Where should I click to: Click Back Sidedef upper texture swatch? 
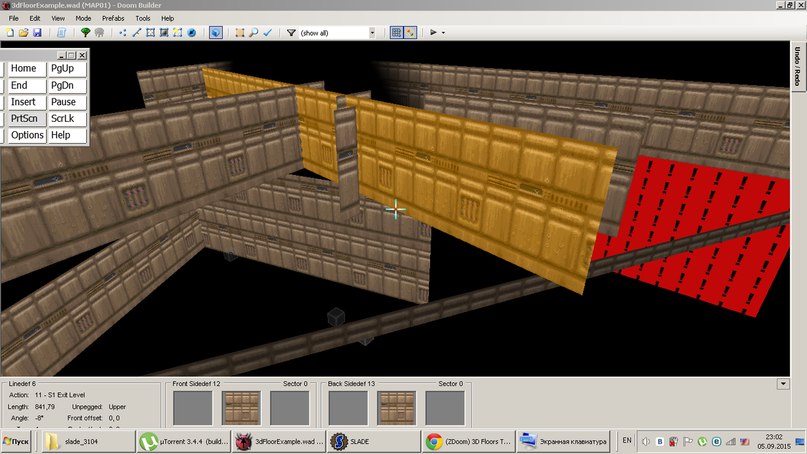[348, 408]
